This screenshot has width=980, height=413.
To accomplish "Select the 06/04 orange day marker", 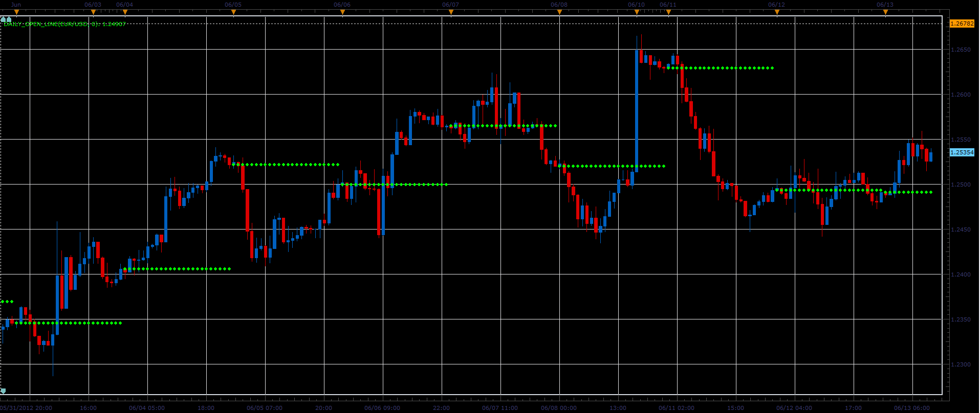I will click(125, 12).
